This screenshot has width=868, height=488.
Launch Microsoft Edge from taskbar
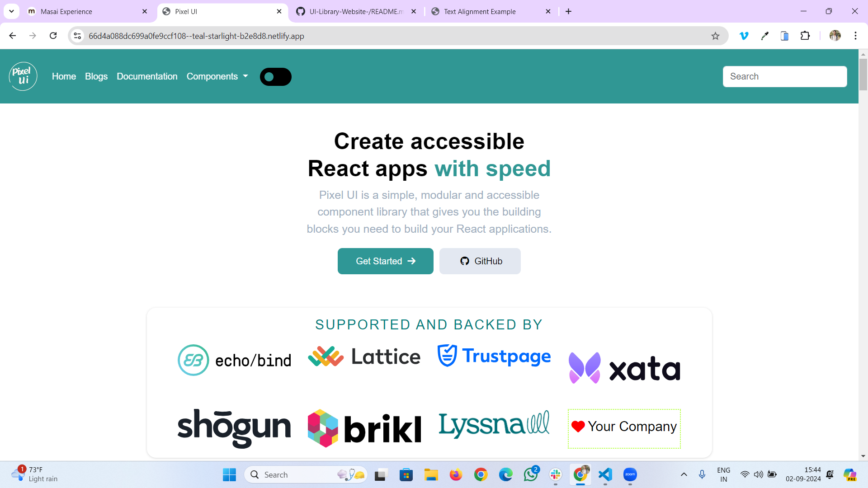505,474
